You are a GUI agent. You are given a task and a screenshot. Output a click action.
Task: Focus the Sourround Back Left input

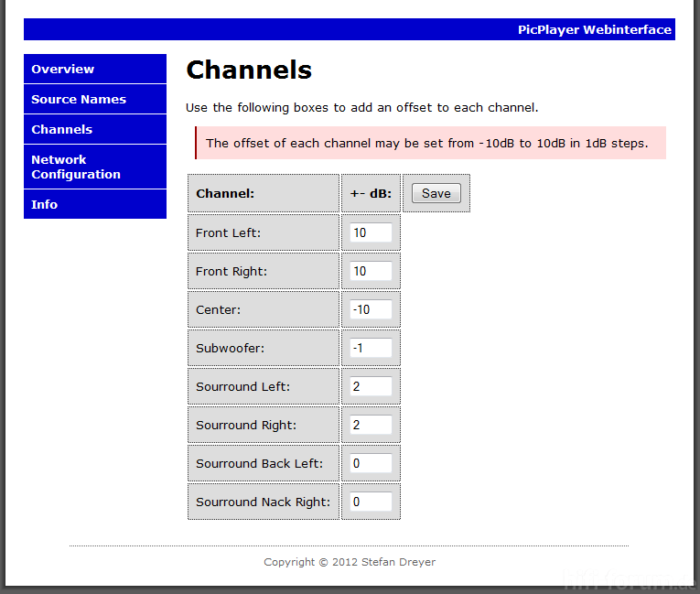371,464
